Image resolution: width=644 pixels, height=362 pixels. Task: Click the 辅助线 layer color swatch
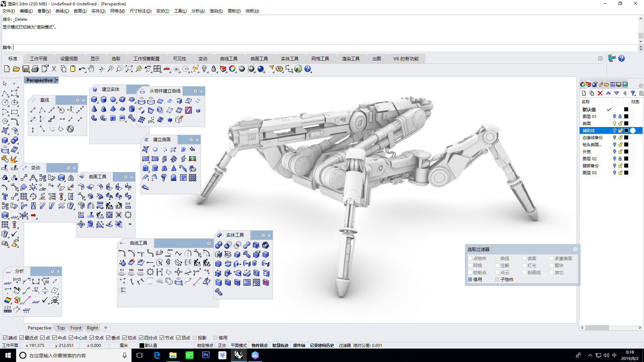(x=626, y=130)
